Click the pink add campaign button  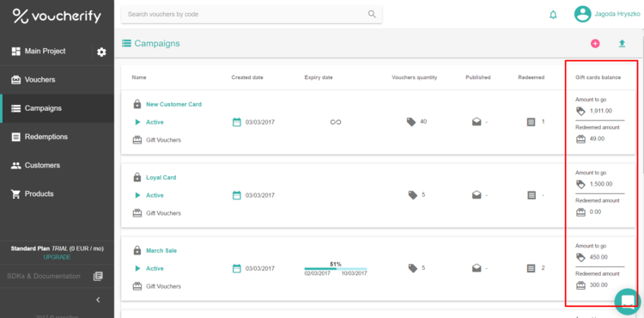tap(595, 43)
